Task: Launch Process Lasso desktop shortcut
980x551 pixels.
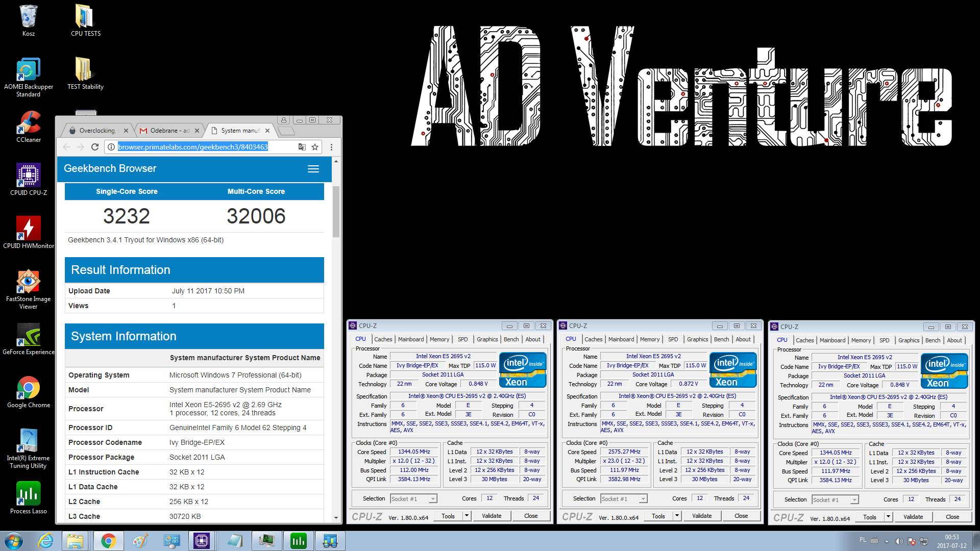Action: coord(28,498)
